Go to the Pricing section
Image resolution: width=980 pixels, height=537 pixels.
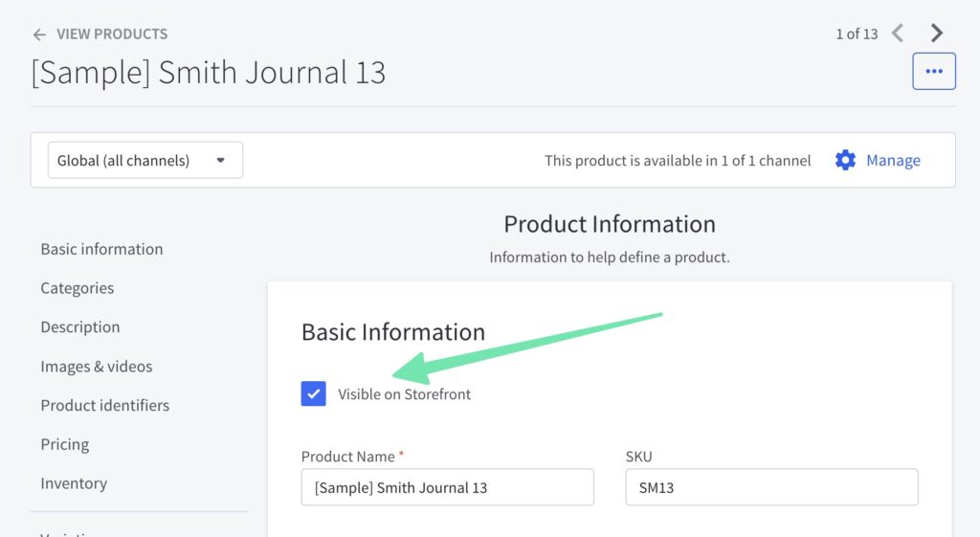coord(64,444)
